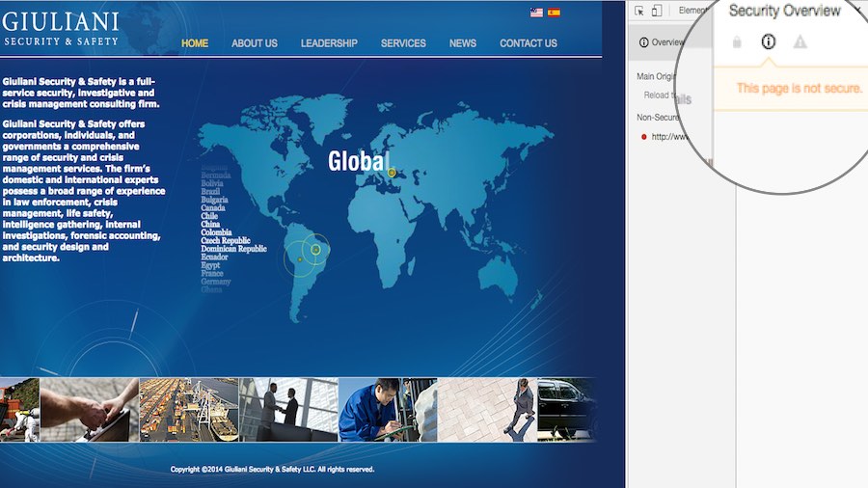Open the NEWS page link
This screenshot has width=868, height=488.
[463, 43]
